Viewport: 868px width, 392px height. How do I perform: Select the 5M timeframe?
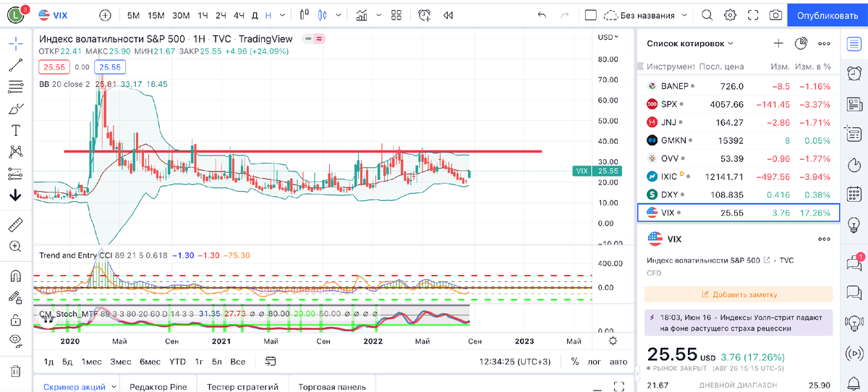134,15
